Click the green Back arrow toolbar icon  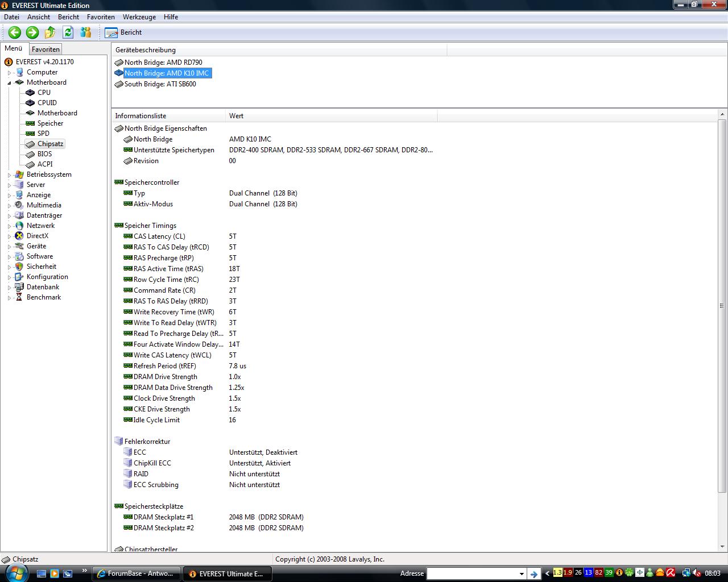tap(15, 32)
